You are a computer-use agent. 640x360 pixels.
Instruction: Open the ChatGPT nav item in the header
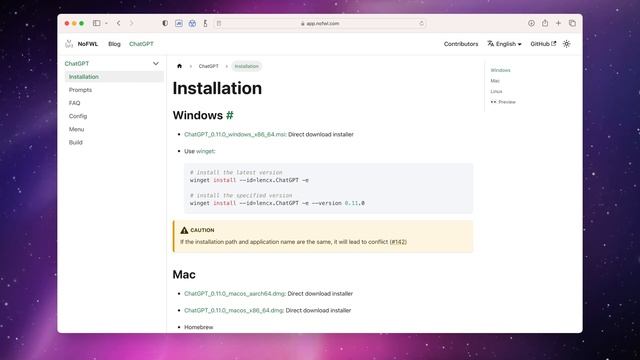coord(141,44)
